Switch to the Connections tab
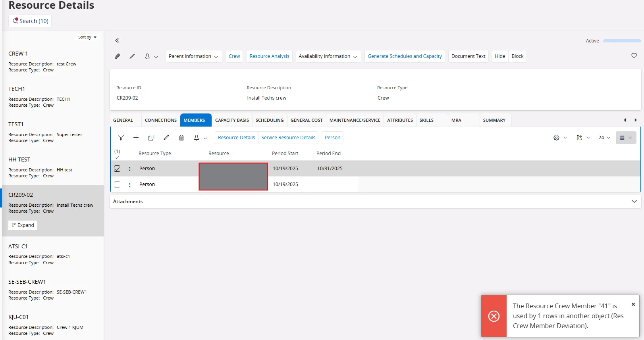The height and width of the screenshot is (340, 644). 161,120
